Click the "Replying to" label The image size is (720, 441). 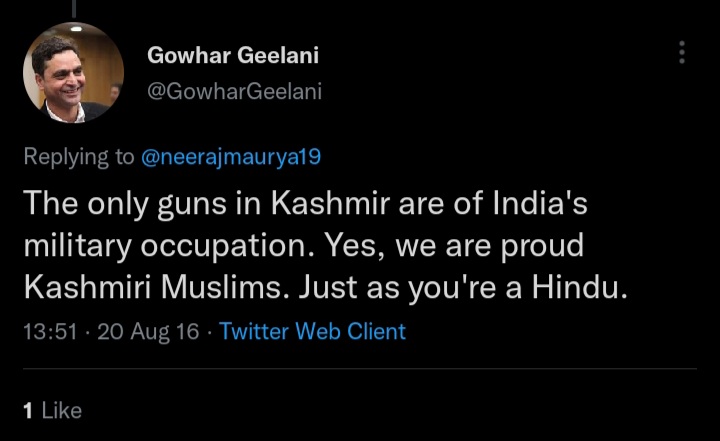pos(79,155)
